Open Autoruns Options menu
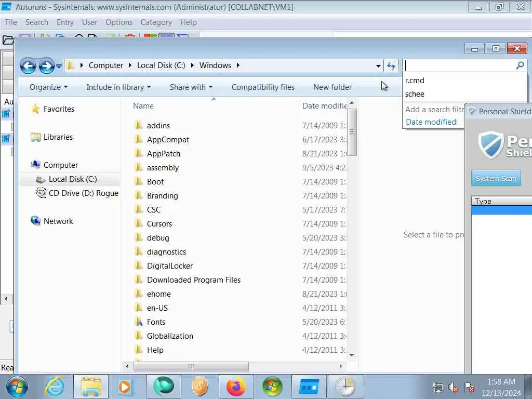This screenshot has height=399, width=532. tap(119, 22)
